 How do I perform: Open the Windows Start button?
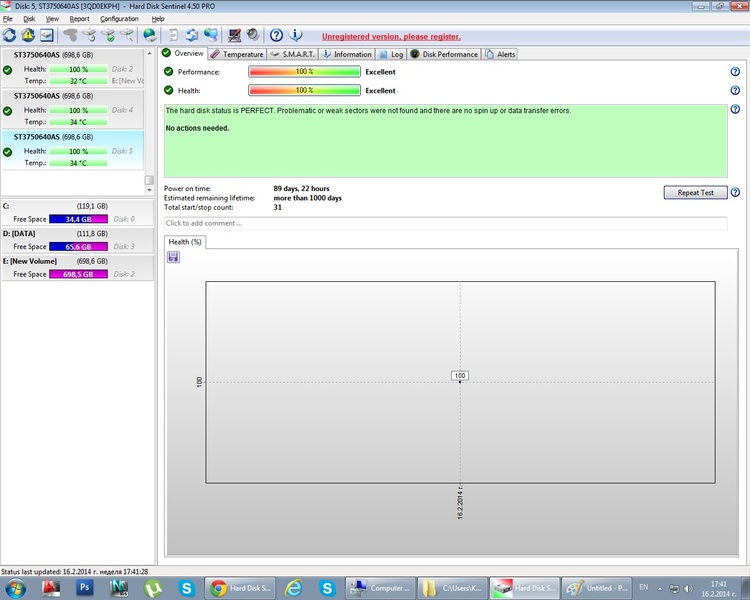pyautogui.click(x=15, y=588)
